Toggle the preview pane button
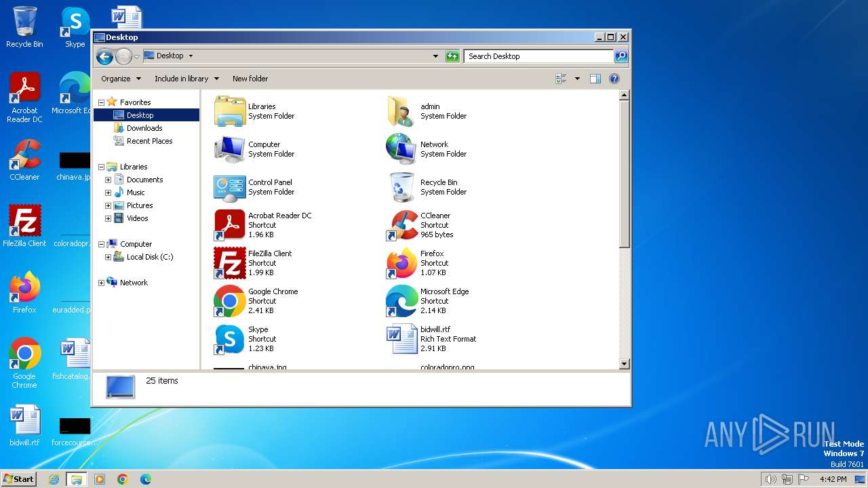The height and width of the screenshot is (488, 868). tap(595, 79)
